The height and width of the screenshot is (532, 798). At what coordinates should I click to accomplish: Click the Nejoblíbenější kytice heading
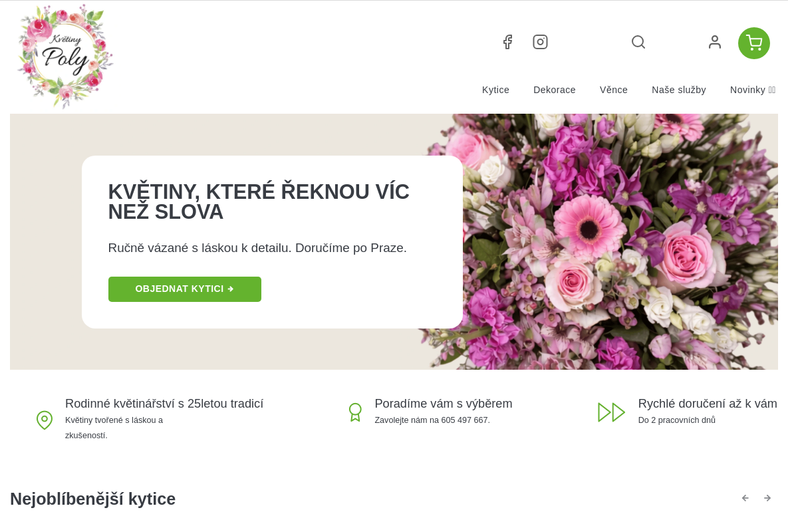tap(92, 499)
